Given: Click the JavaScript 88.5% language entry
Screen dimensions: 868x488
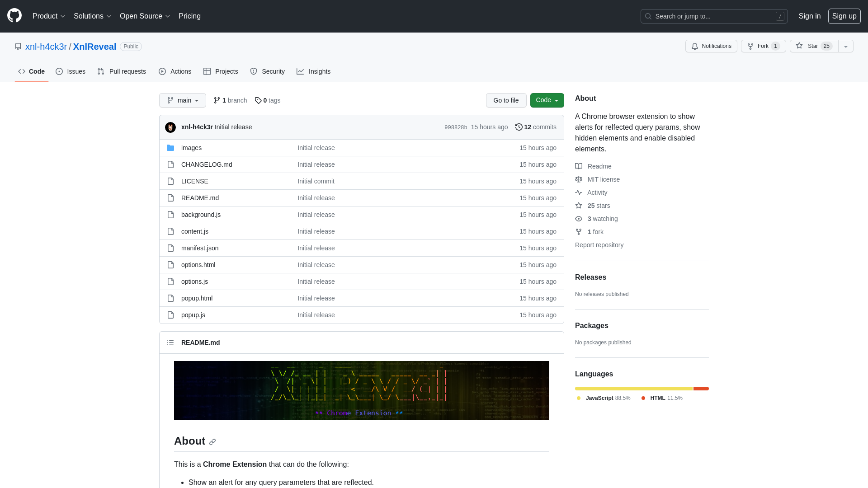Looking at the screenshot, I should tap(604, 398).
